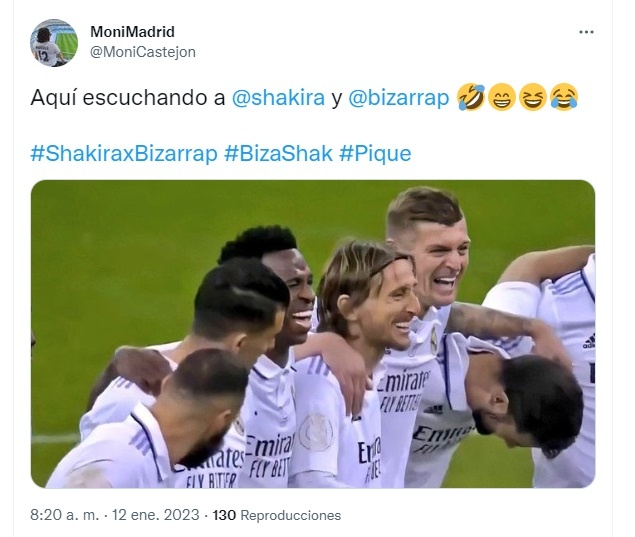Image resolution: width=635 pixels, height=537 pixels.
Task: Click the 12 ene. 2023 date
Action: click(156, 515)
